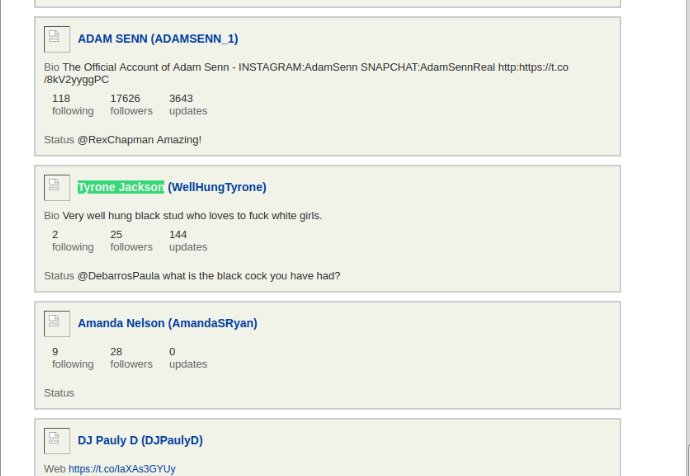690x476 pixels.
Task: Click Tyrone Jackson's 2 following count
Action: click(x=55, y=234)
